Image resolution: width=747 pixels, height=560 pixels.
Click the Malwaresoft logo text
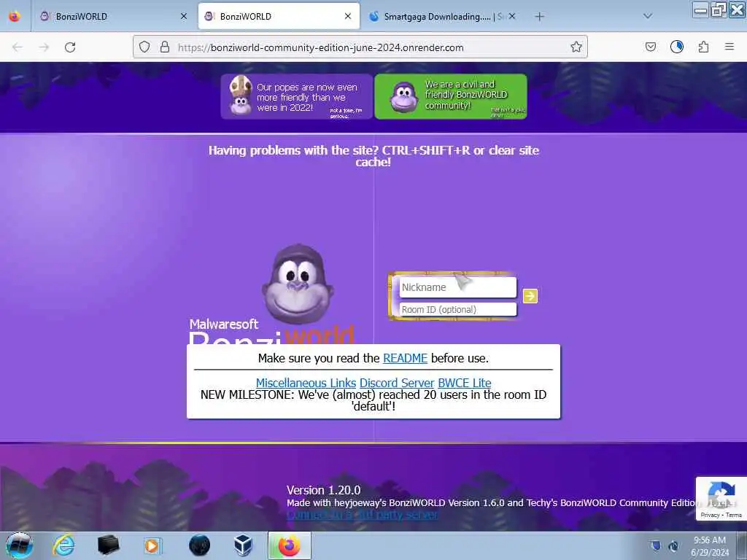(224, 324)
